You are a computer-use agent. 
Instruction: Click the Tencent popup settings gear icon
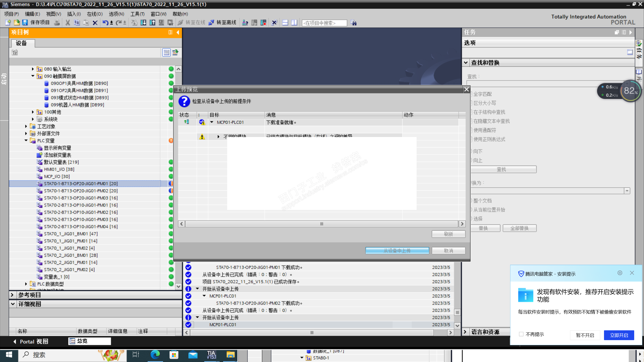coord(620,273)
